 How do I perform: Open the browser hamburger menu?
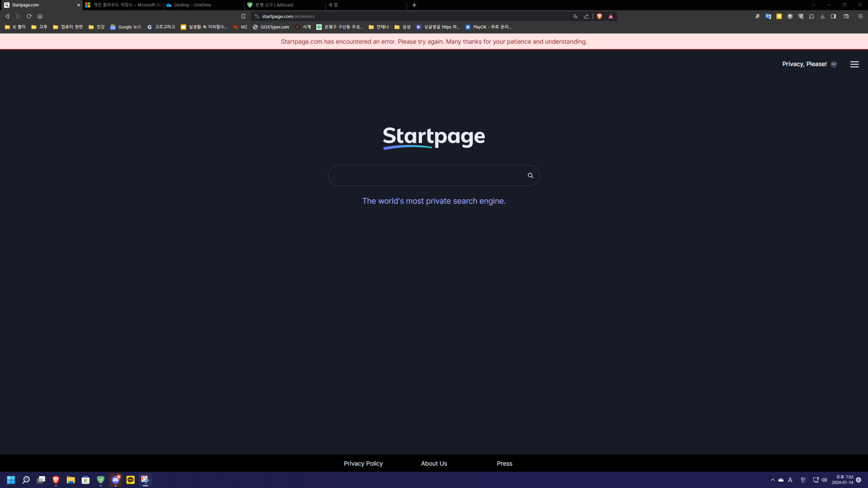tap(860, 16)
